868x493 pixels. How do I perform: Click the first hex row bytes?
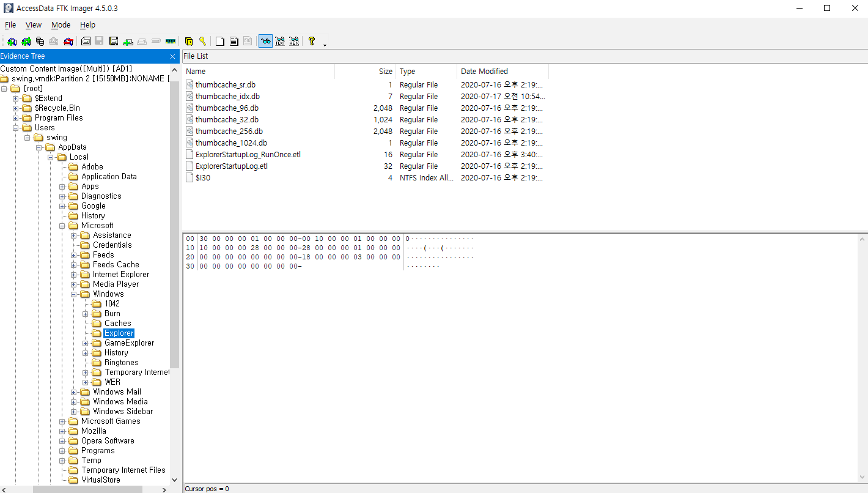click(300, 239)
